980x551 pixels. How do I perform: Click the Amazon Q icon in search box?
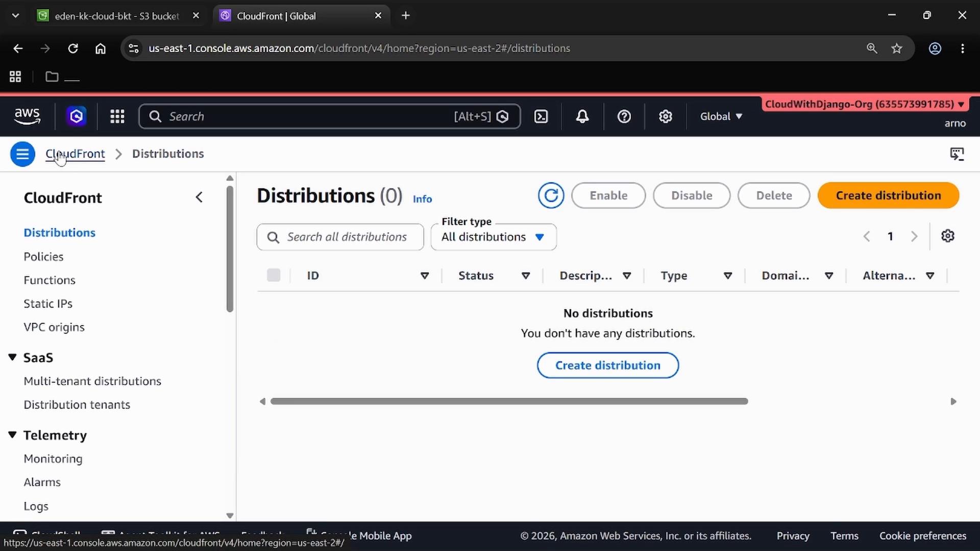[x=503, y=117]
